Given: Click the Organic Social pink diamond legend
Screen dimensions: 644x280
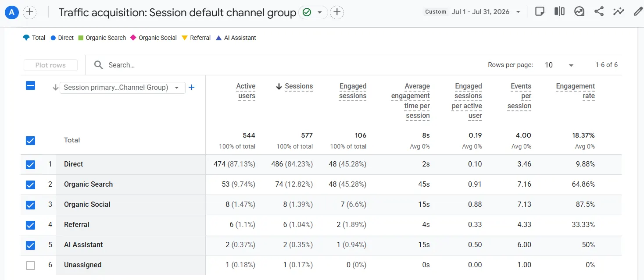Looking at the screenshot, I should pyautogui.click(x=133, y=38).
